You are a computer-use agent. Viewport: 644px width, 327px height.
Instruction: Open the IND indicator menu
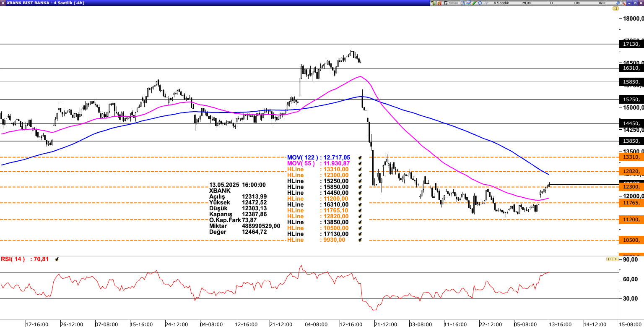[x=602, y=3]
